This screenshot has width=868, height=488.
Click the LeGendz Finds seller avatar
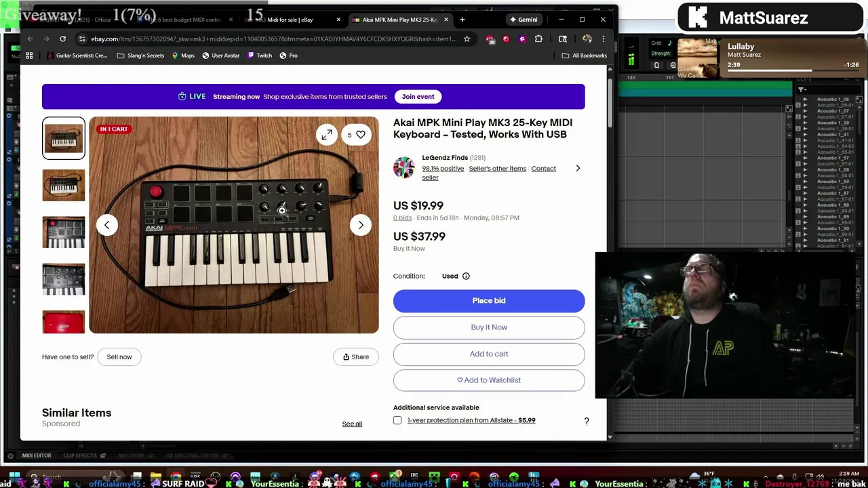[403, 167]
